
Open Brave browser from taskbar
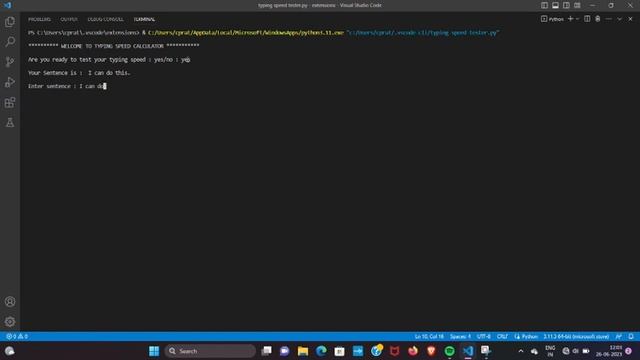tap(431, 351)
